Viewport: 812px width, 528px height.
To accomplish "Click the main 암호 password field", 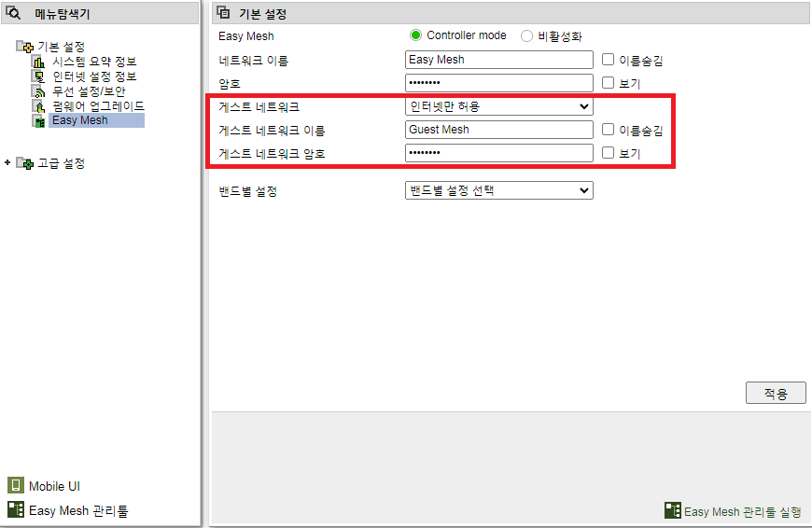I will pos(498,83).
